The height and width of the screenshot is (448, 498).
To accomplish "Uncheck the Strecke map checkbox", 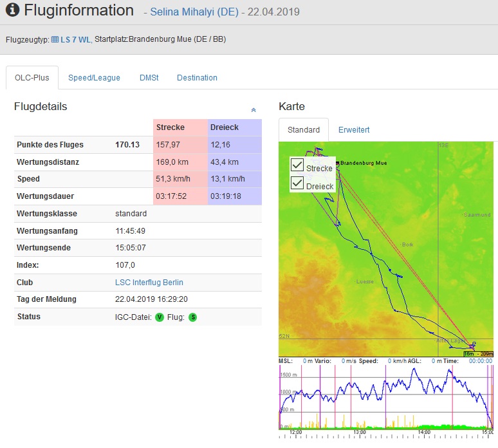I will pyautogui.click(x=298, y=165).
